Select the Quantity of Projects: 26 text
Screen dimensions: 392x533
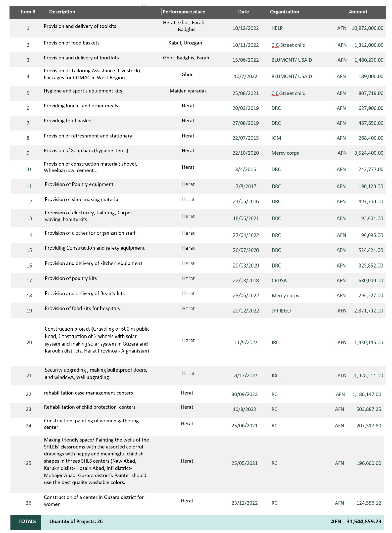76,521
